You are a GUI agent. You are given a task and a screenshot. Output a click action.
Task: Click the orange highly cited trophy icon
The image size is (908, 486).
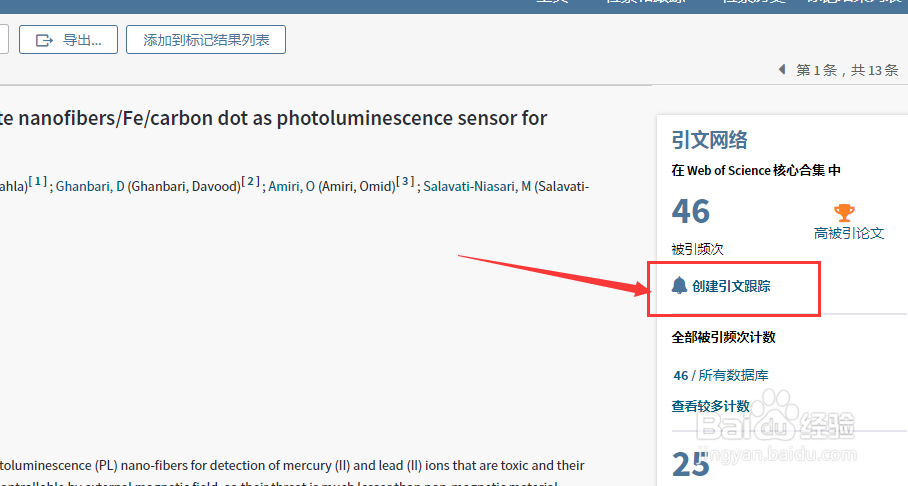tap(844, 212)
